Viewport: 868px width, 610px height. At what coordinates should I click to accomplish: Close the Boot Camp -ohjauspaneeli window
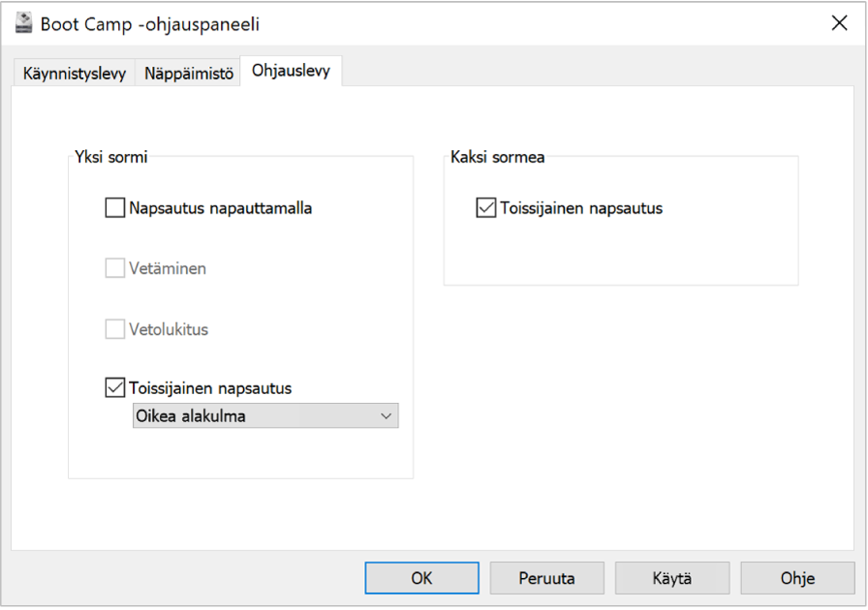coord(839,23)
